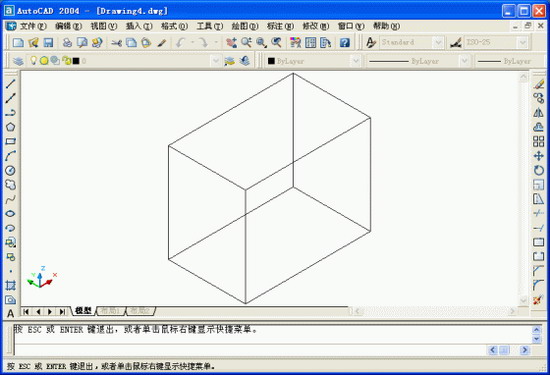Toggle viewport freeze icon in layer control

55,61
